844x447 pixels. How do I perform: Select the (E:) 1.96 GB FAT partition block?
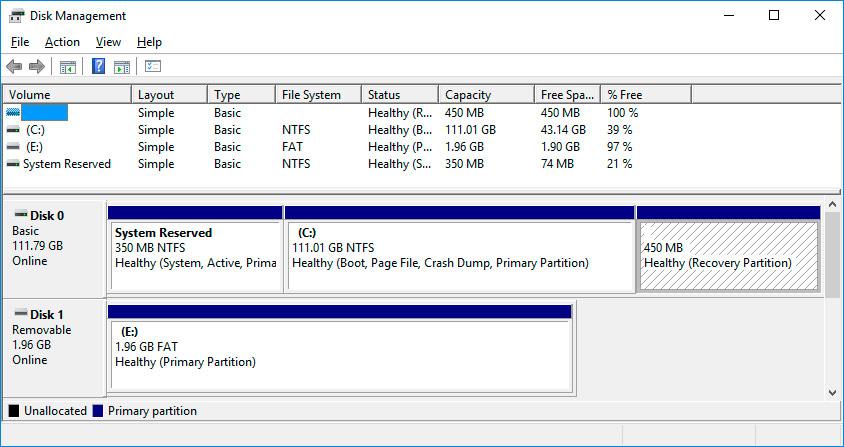click(340, 349)
